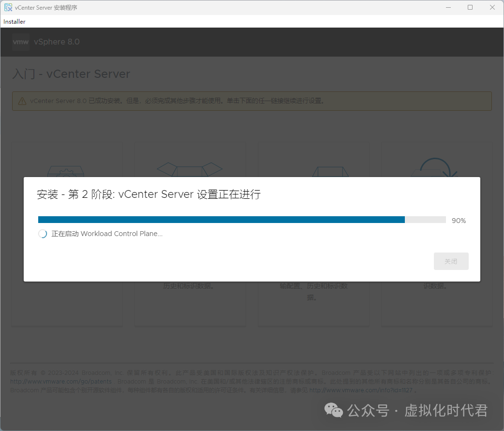This screenshot has width=504, height=431.
Task: Open the vmware.com/info?id=1127 link
Action: point(361,390)
